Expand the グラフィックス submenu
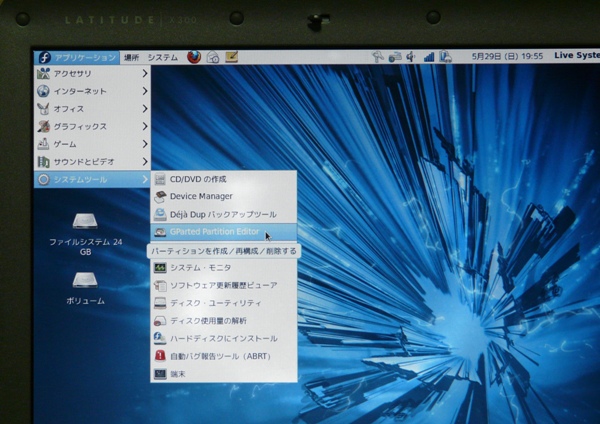Image resolution: width=600 pixels, height=424 pixels. pyautogui.click(x=90, y=126)
